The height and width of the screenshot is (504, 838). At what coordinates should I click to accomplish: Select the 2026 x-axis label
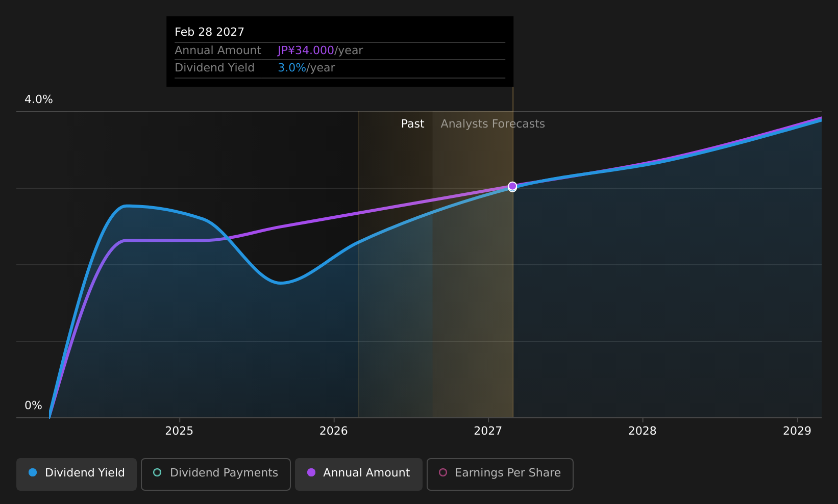(333, 431)
